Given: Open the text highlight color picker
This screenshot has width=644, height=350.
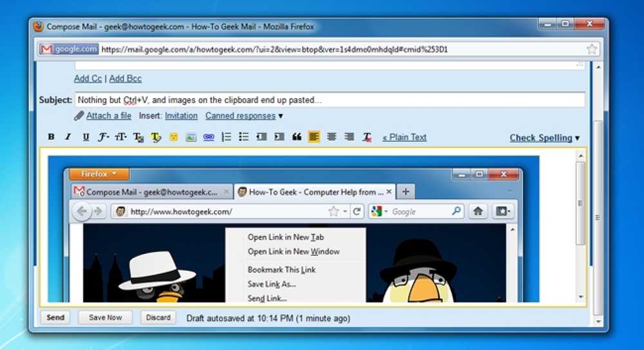Looking at the screenshot, I should pos(156,137).
